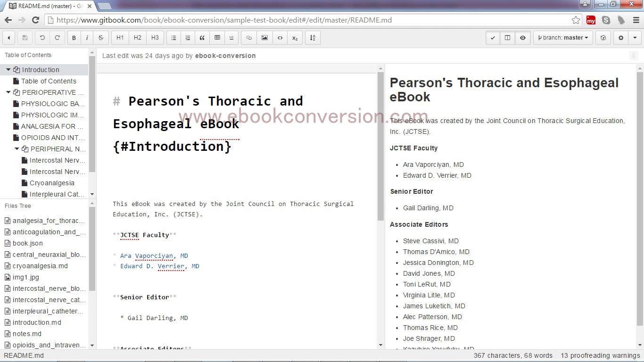This screenshot has width=644, height=362.
Task: Open the branch: master dropdown
Action: [563, 38]
